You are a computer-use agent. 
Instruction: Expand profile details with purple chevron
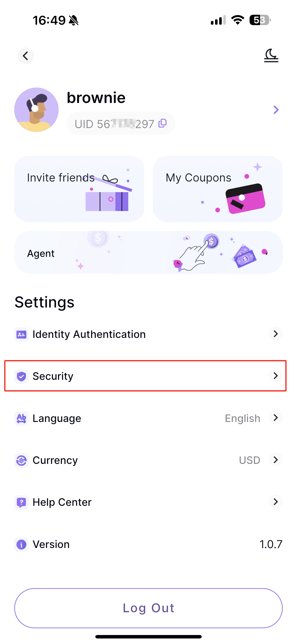[276, 110]
